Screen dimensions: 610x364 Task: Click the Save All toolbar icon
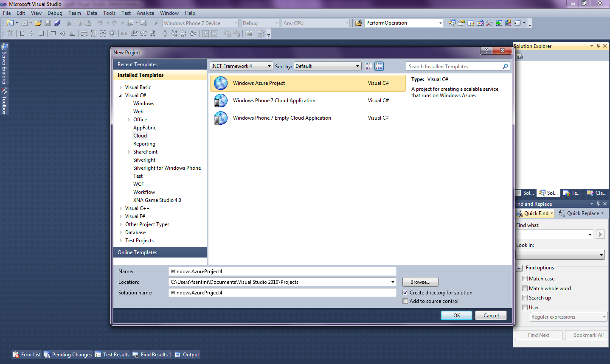click(57, 23)
